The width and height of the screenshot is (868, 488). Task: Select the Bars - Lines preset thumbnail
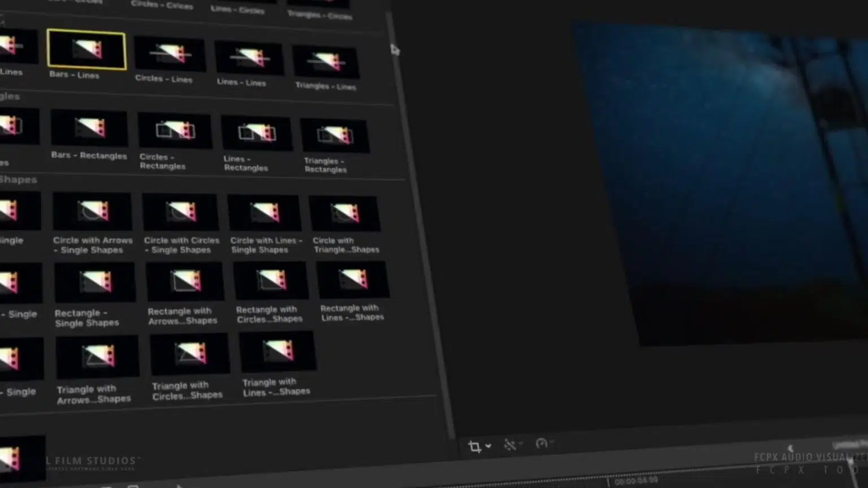tap(87, 50)
